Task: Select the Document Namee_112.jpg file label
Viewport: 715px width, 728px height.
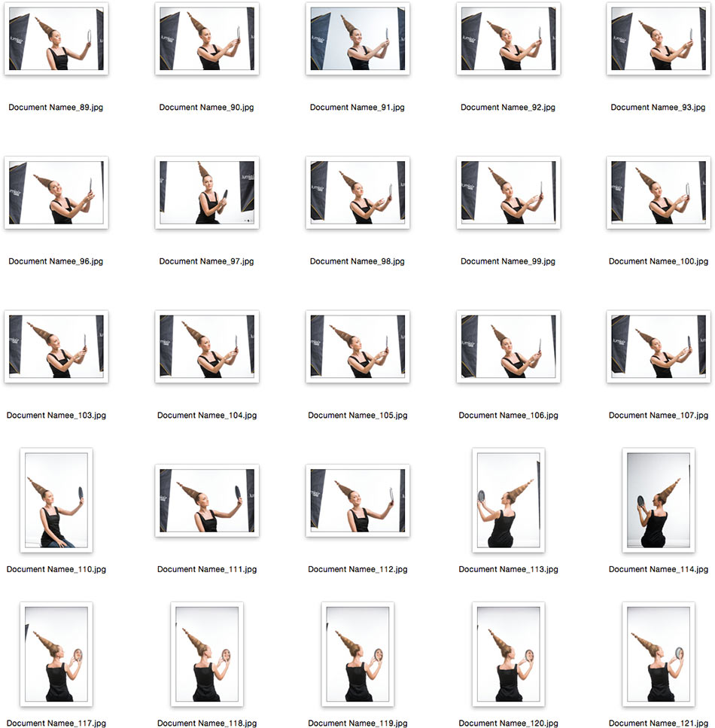Action: 357,569
